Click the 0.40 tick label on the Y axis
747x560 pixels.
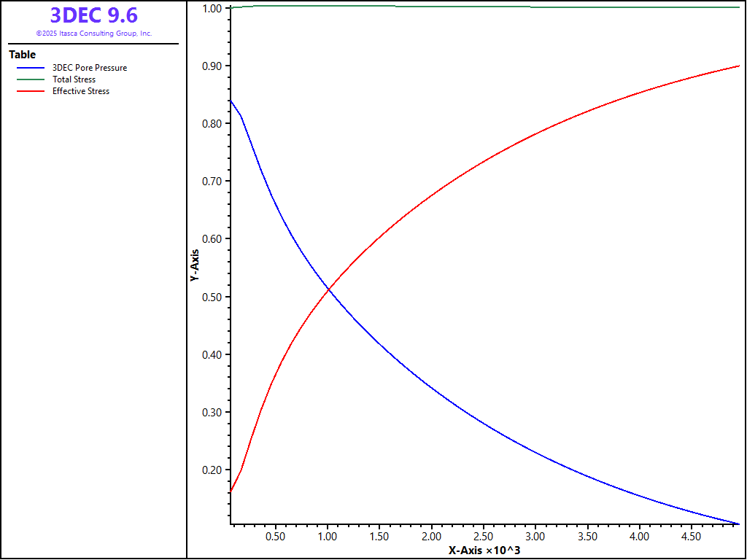pyautogui.click(x=211, y=354)
